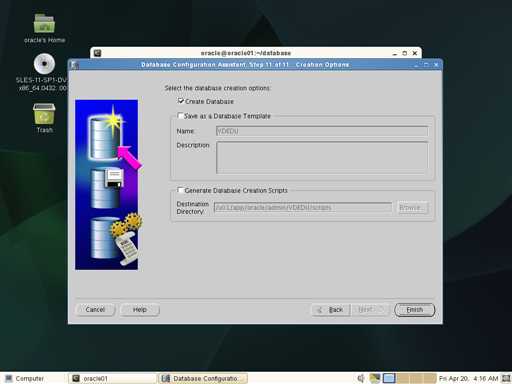Image resolution: width=512 pixels, height=384 pixels.
Task: Click the clock showing Fri Apr 20
Action: coord(468,378)
